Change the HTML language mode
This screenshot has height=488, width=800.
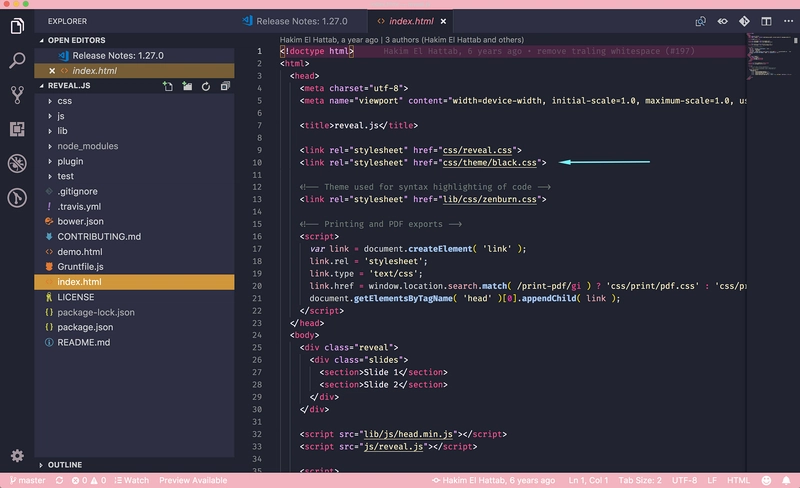738,480
